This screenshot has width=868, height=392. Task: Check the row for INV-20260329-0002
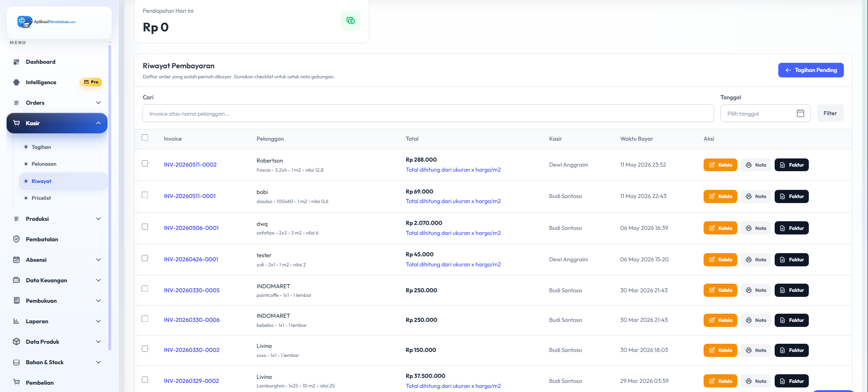point(145,380)
